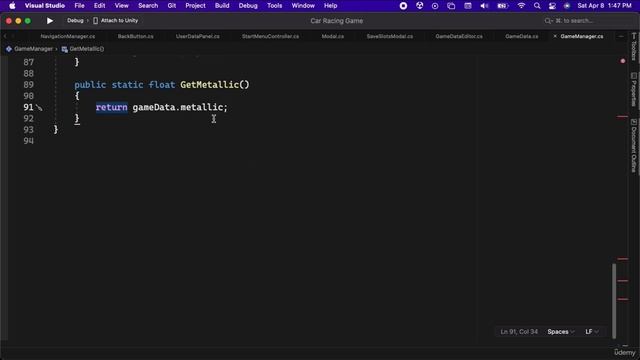The image size is (640, 360).
Task: Open the Build menu
Action: pyautogui.click(x=222, y=6)
